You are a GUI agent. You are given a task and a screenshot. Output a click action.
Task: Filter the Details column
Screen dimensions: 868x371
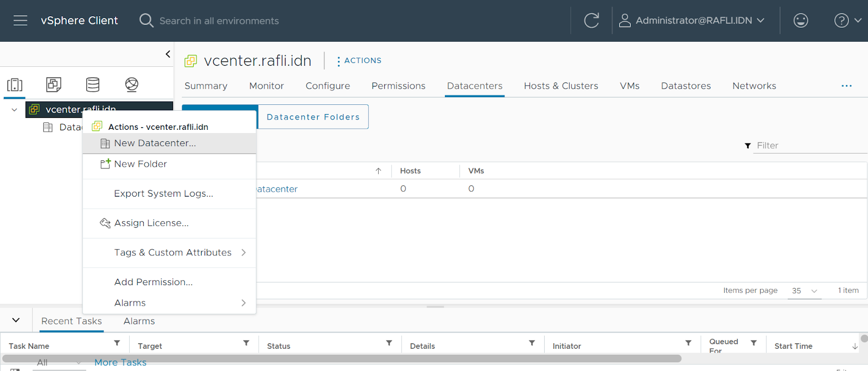(x=532, y=343)
